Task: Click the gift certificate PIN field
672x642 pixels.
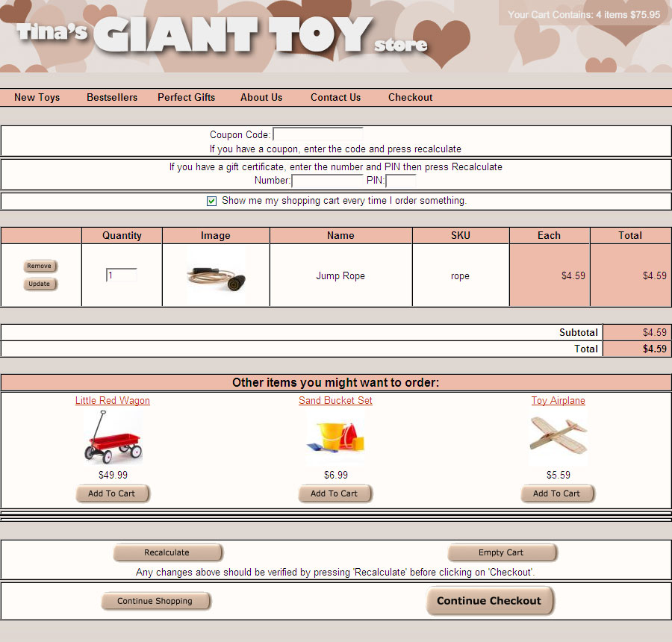Action: 401,181
